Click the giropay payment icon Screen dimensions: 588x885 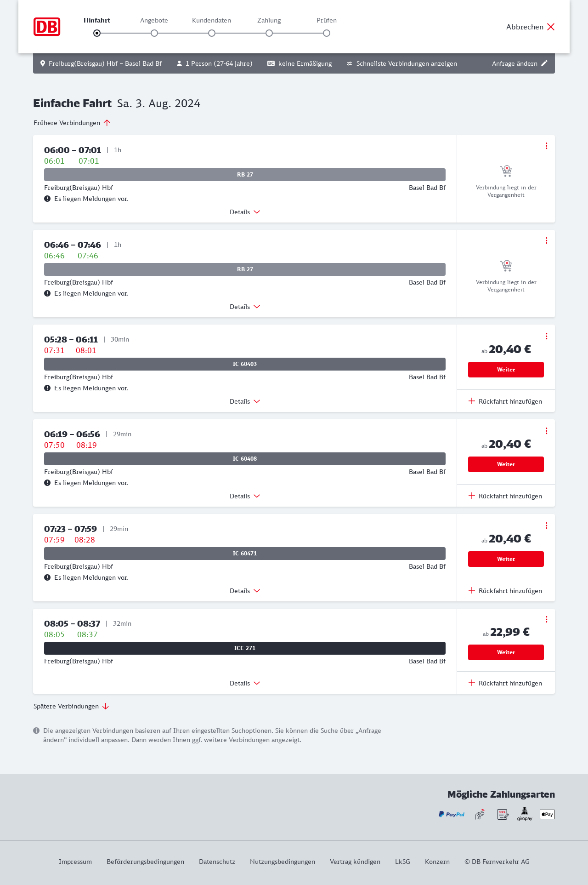(x=525, y=814)
